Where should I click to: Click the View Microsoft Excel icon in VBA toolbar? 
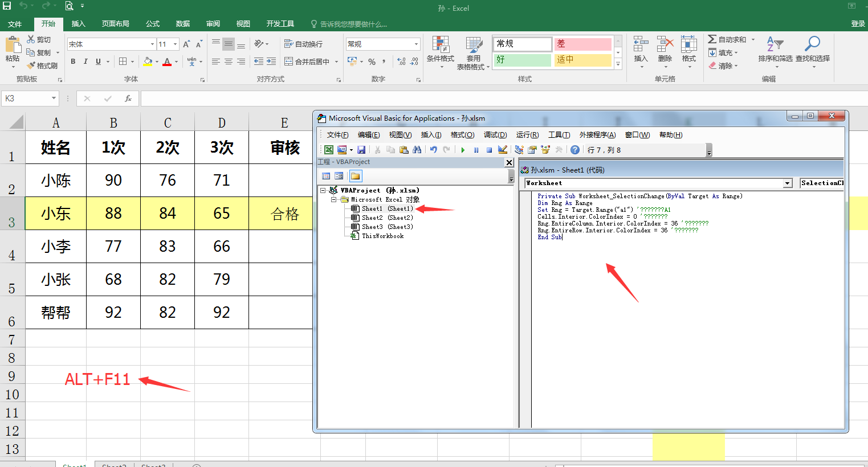click(x=329, y=150)
